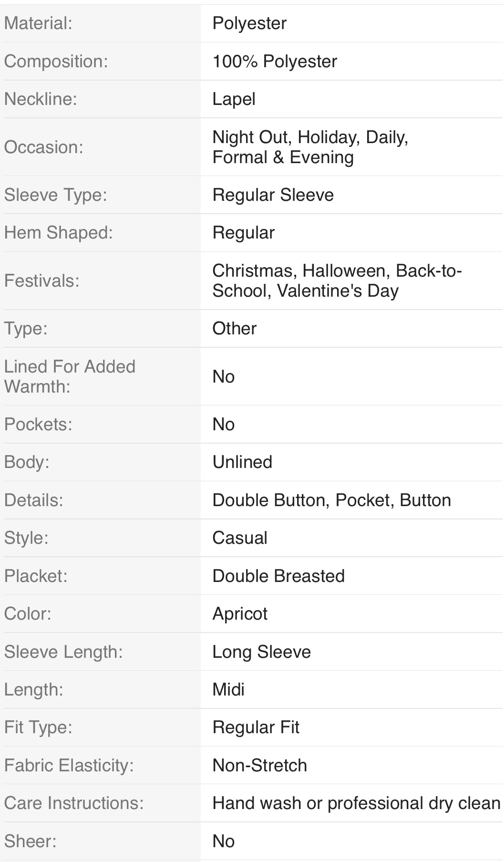
Task: Select the '100% Polyester' composition value
Action: (x=275, y=62)
